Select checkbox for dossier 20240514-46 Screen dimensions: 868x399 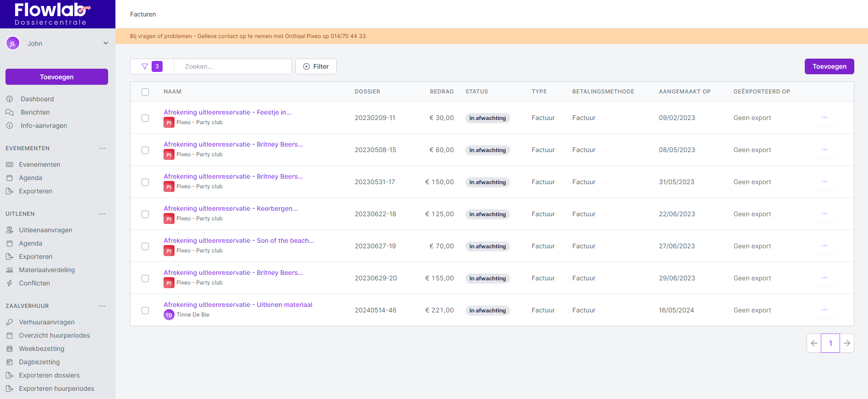coord(145,311)
